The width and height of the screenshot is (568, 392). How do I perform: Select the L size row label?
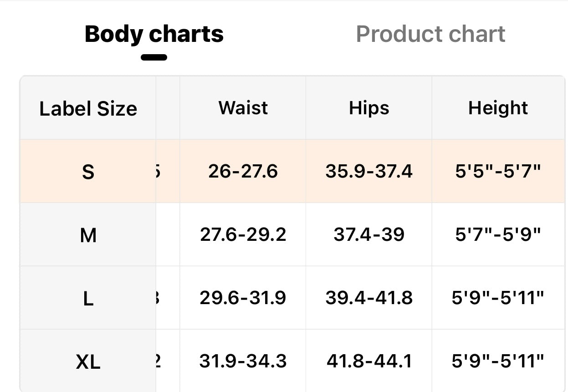coord(88,299)
